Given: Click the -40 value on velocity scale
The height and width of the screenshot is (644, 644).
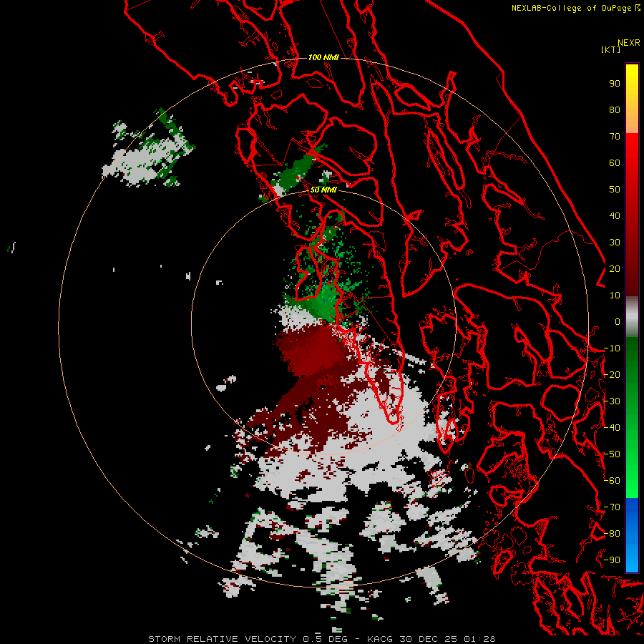Looking at the screenshot, I should click(612, 428).
